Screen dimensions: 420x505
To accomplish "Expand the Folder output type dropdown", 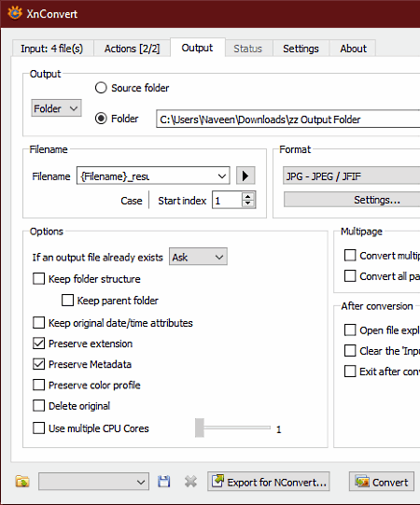I will (56, 108).
